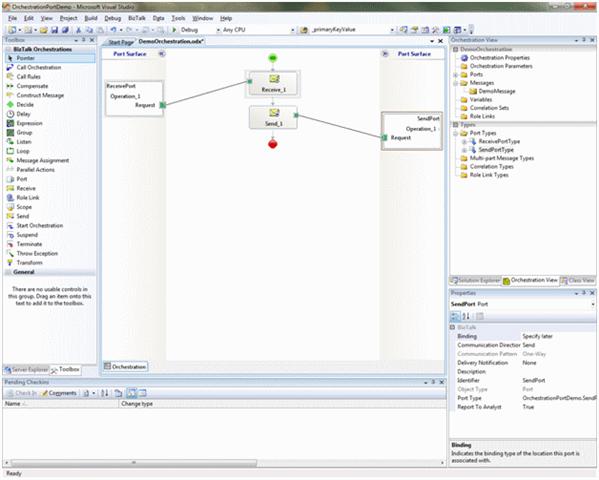Switch to the Solution Explorer tab

(x=475, y=281)
